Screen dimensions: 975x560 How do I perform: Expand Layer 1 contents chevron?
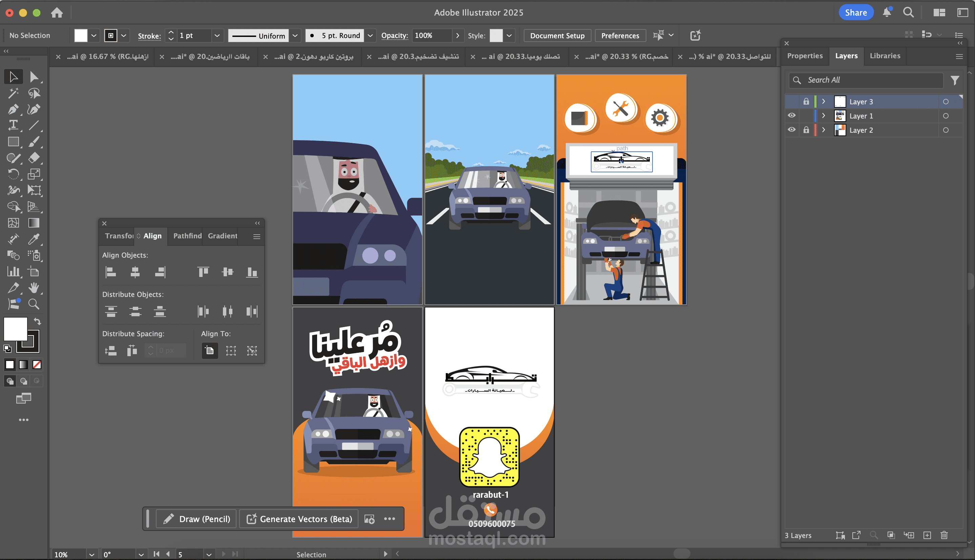(x=824, y=115)
